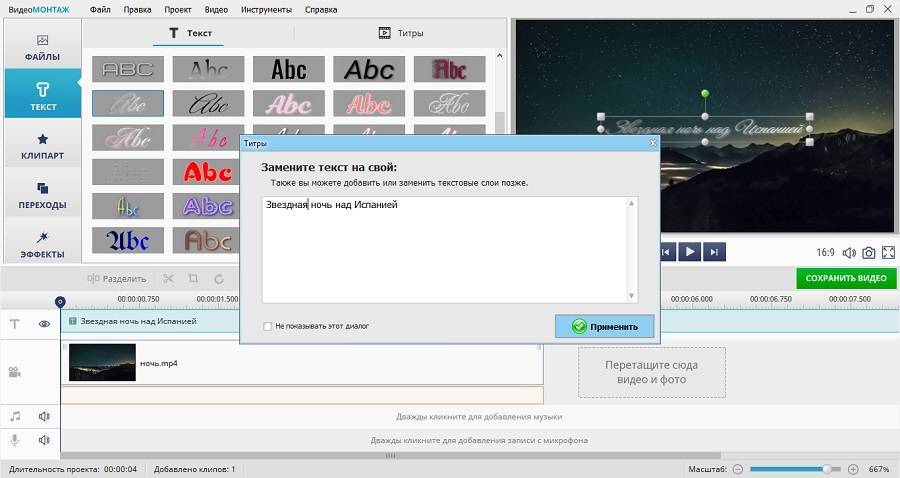Mute the music track speaker

coord(44,416)
